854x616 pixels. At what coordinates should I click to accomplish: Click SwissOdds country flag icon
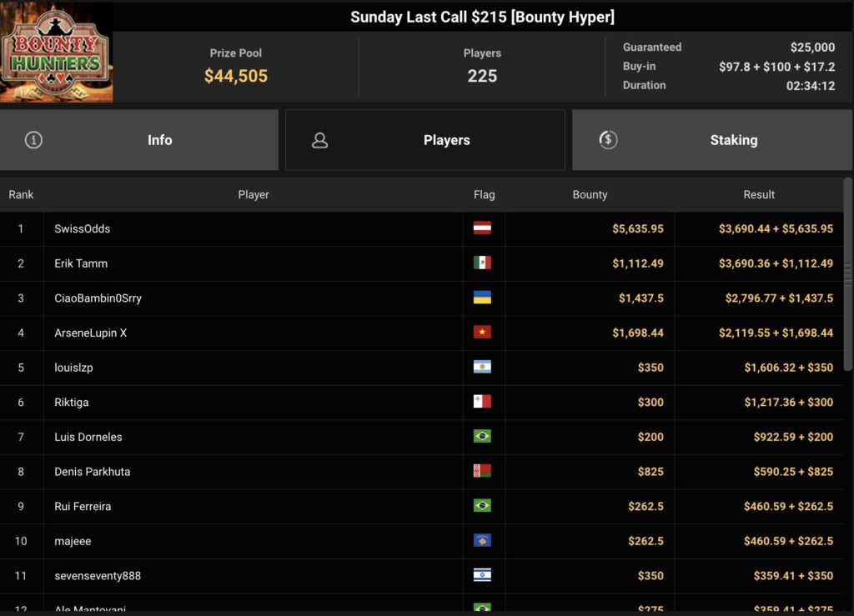pos(482,228)
